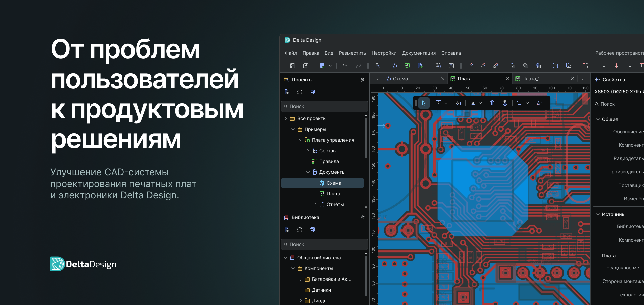Click the speech-bubble label tool on canvas toolbar
Screen dimensions: 644x305
tap(473, 103)
